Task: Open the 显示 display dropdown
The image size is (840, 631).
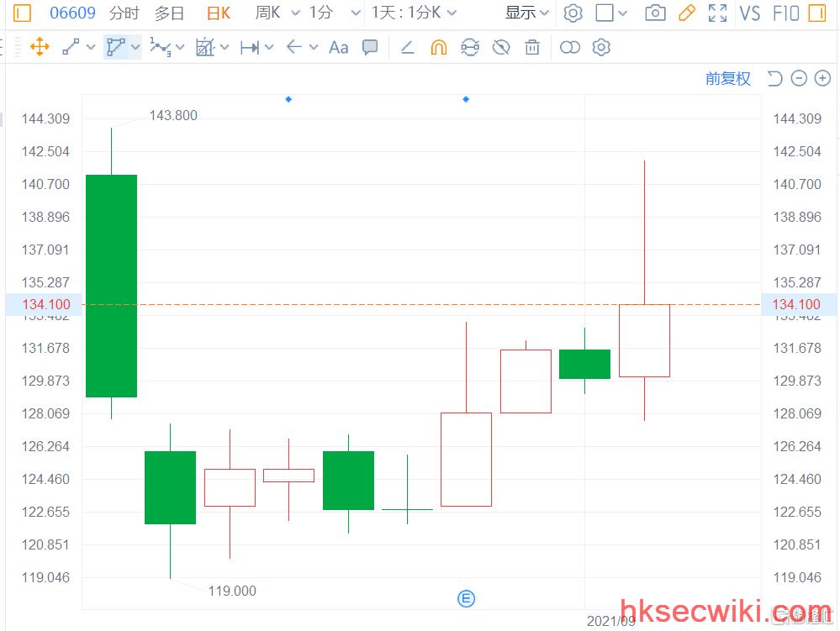Action: click(x=527, y=13)
